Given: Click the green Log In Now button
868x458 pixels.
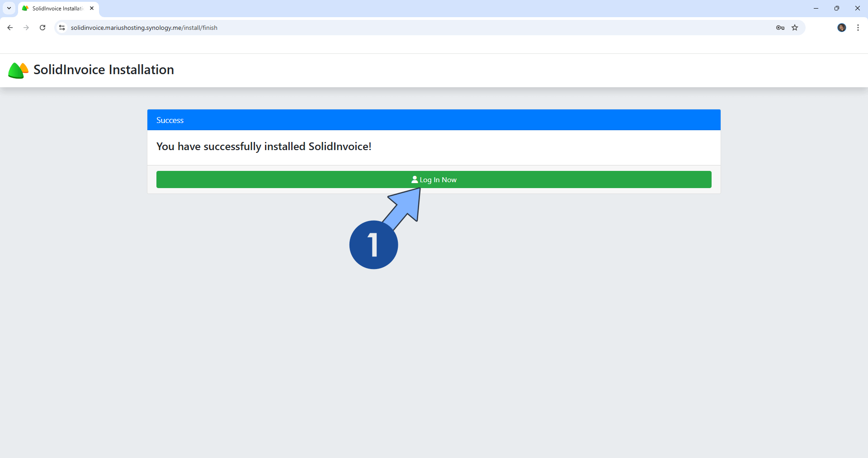Looking at the screenshot, I should (x=434, y=179).
